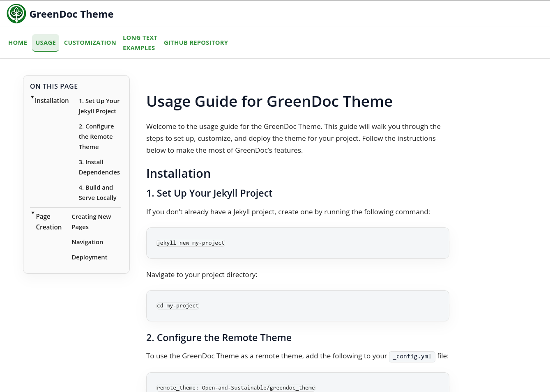This screenshot has height=392, width=550.
Task: Click the GreenDoc leaf logo icon
Action: (x=16, y=13)
